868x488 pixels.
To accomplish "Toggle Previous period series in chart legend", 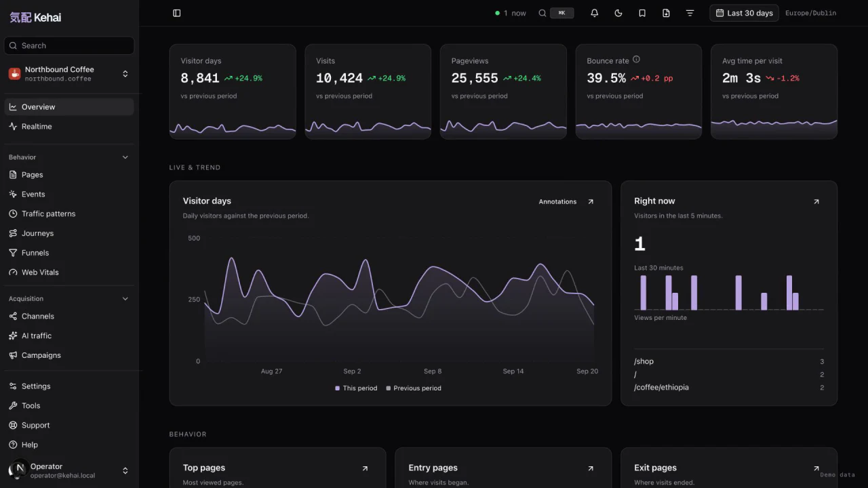I will (414, 388).
